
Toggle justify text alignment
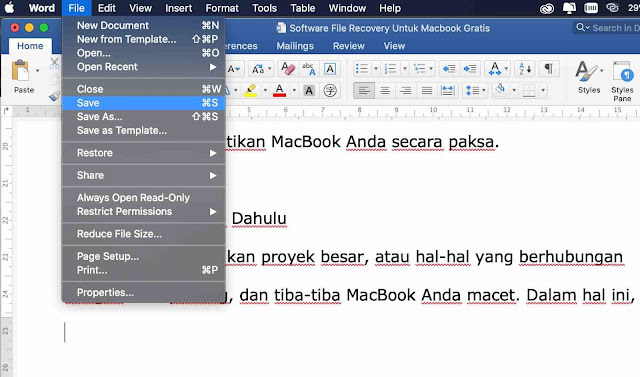coord(427,90)
